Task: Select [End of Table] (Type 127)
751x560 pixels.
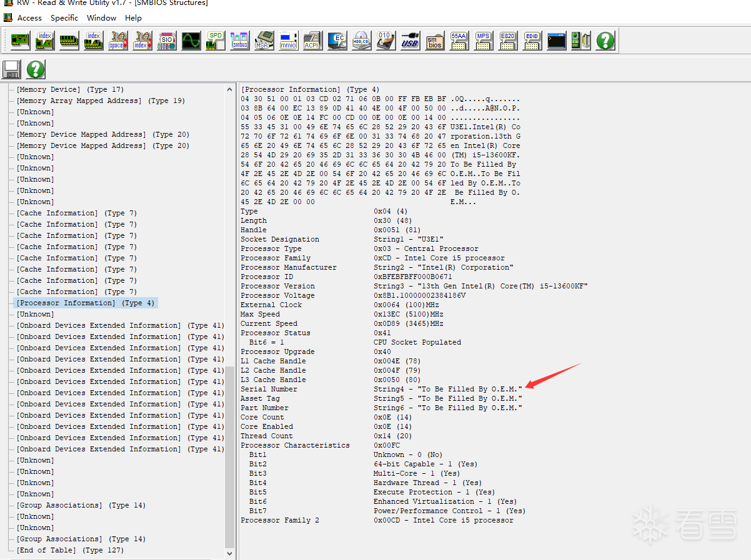Action: pyautogui.click(x=70, y=550)
